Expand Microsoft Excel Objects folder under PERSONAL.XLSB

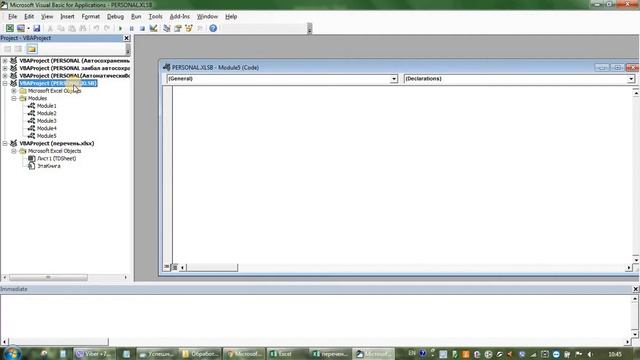coord(14,91)
